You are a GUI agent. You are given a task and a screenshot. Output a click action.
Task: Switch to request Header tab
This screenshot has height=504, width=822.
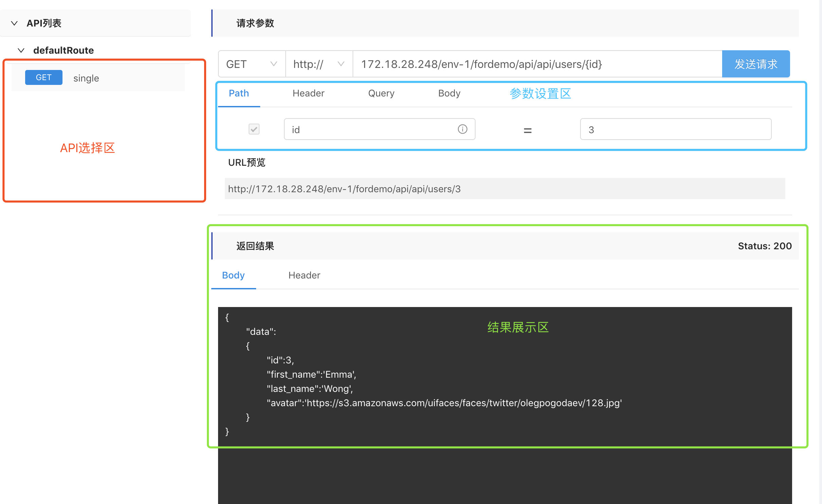point(308,93)
